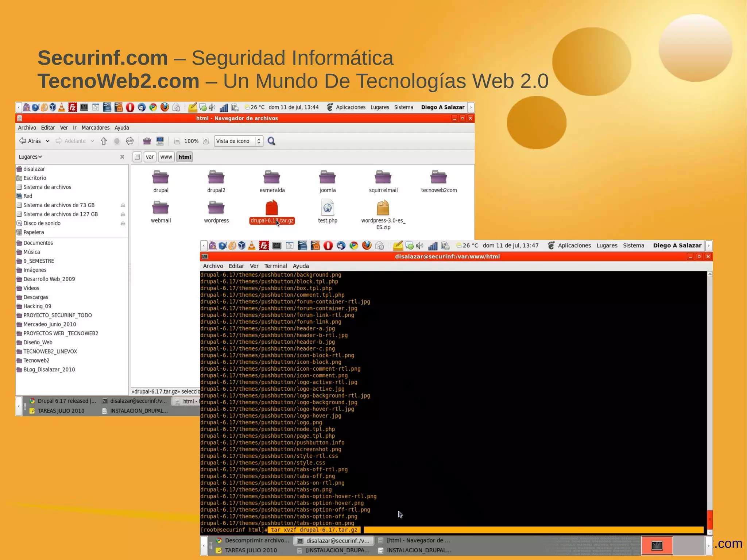747x560 pixels.
Task: Select the drupal-6.17.tar.gz archive file
Action: [272, 208]
